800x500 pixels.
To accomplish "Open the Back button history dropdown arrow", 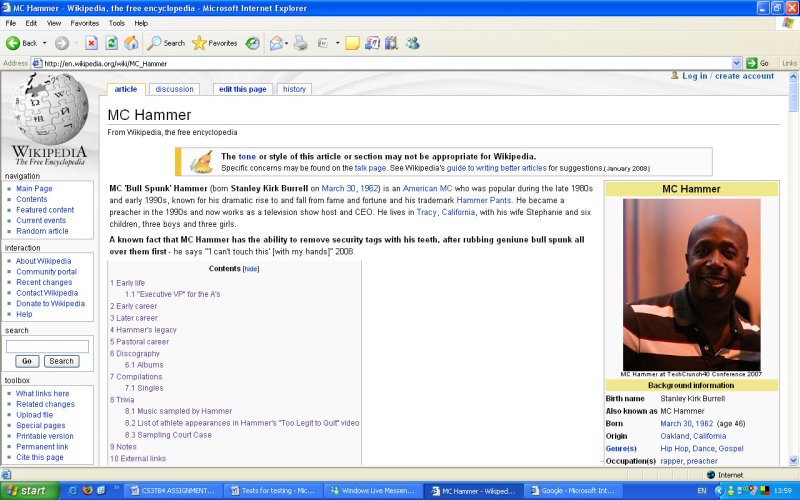I will pos(45,43).
